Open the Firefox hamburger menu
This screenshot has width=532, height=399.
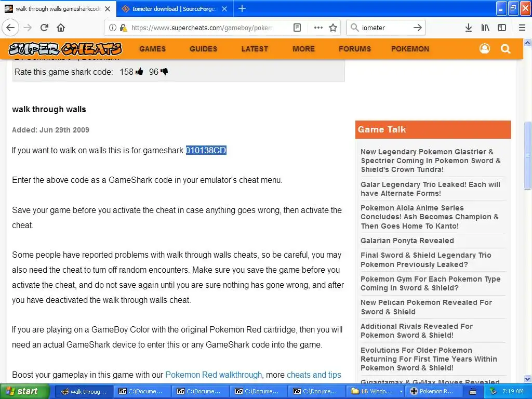click(522, 28)
